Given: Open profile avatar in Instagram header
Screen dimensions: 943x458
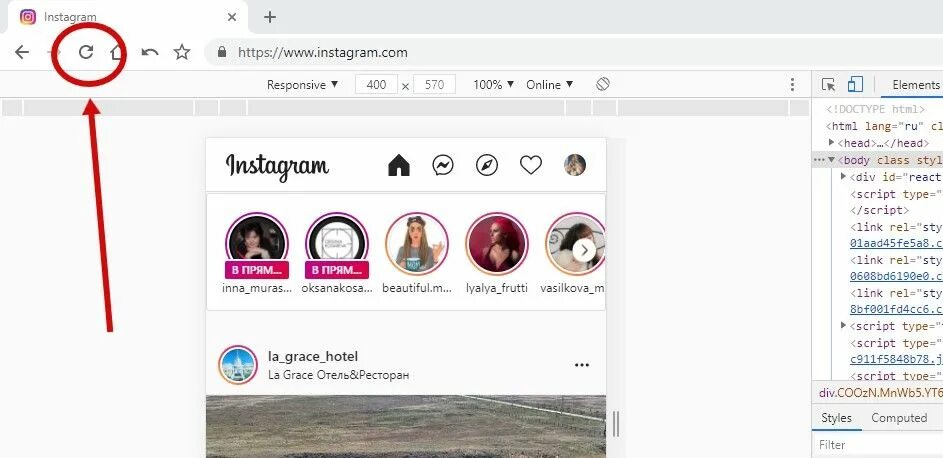Looking at the screenshot, I should [x=575, y=165].
